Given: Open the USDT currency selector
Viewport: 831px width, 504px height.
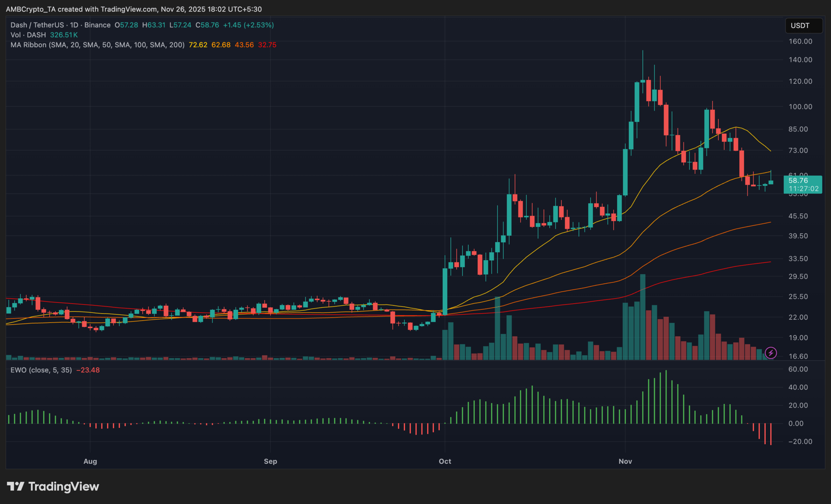Looking at the screenshot, I should (803, 26).
